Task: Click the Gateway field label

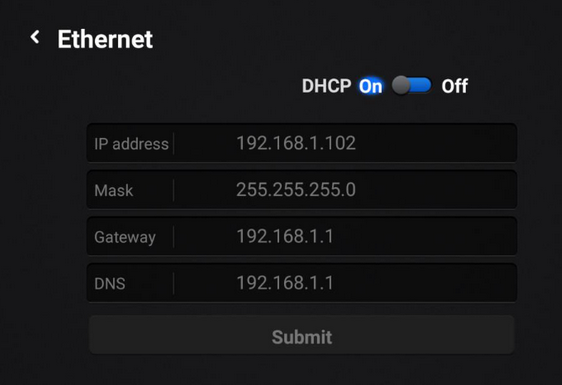Action: pyautogui.click(x=125, y=237)
